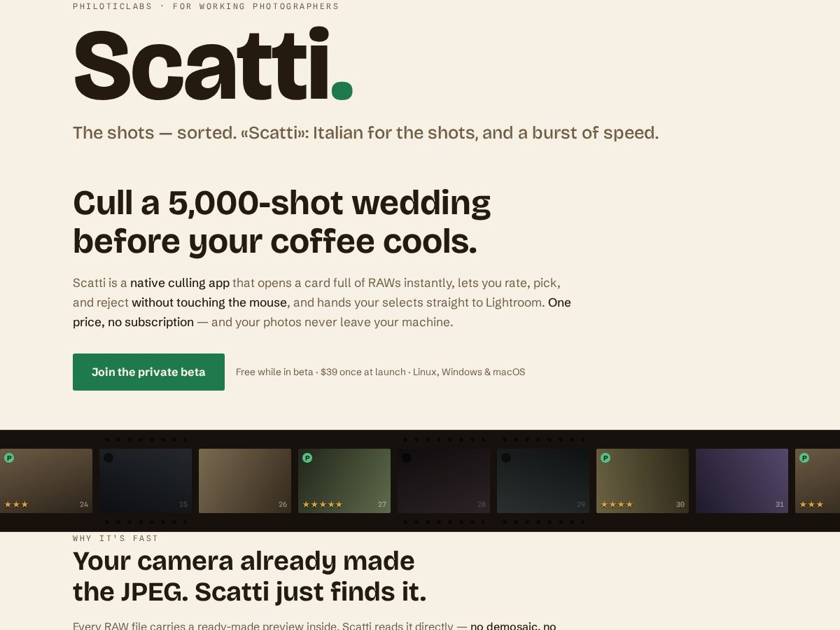Select the green pick badge on frame 24

pyautogui.click(x=9, y=458)
